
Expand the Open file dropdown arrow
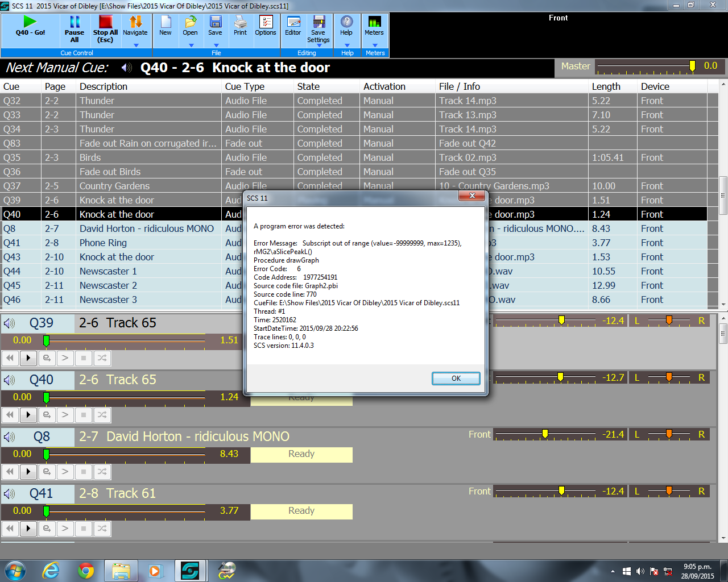[191, 45]
